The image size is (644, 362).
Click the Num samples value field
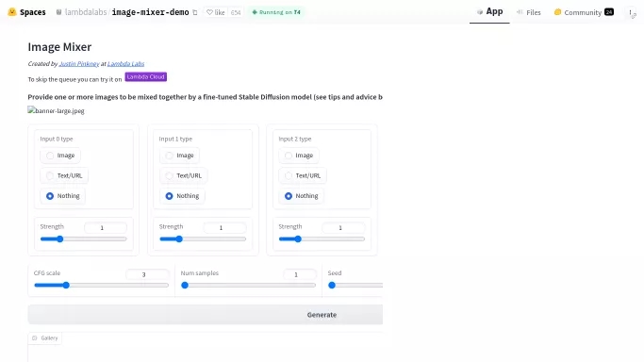coord(300,274)
